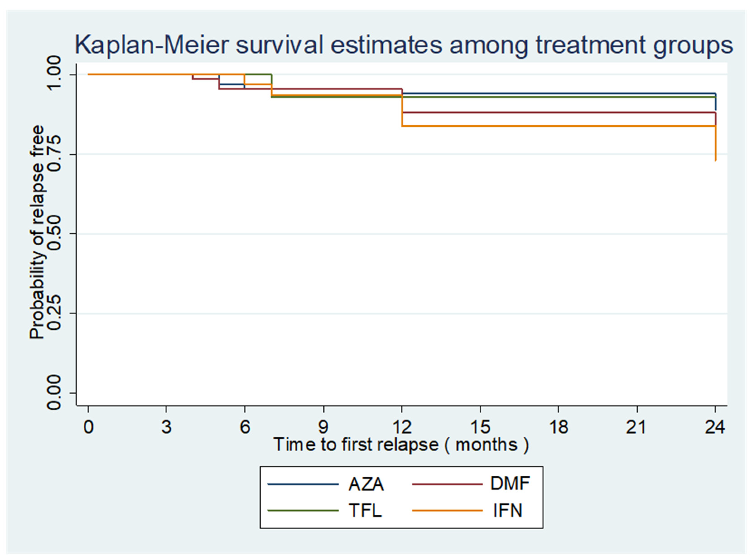
Task: Click the AZA legend line swatch
Action: click(x=303, y=484)
